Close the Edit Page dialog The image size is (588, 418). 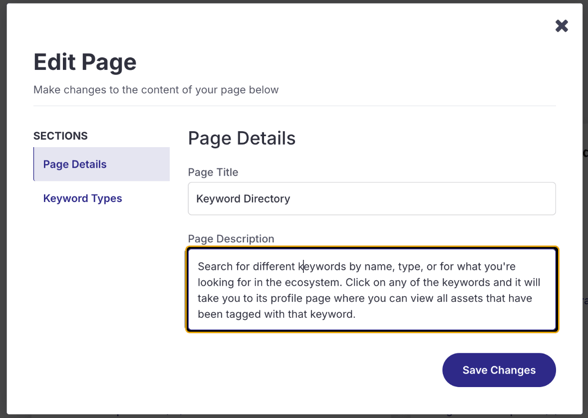(x=561, y=26)
